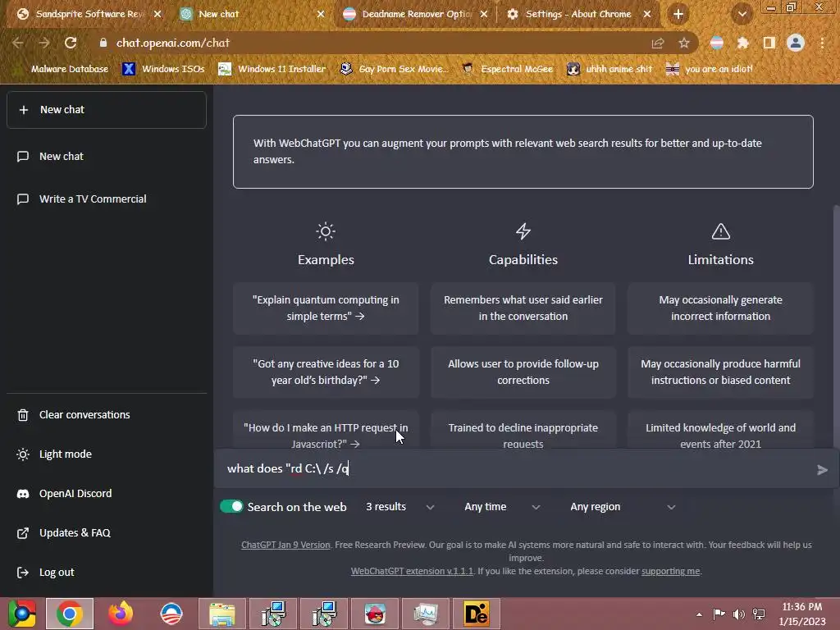Open the Obama logo taskbar icon

pos(171,614)
